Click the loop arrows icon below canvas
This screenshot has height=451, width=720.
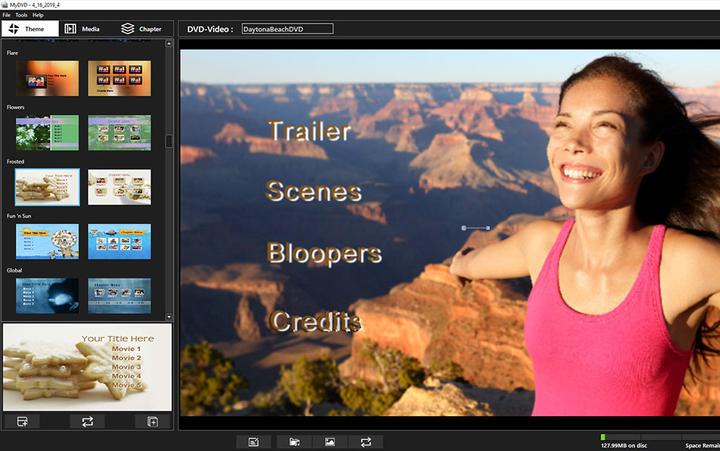[x=366, y=442]
